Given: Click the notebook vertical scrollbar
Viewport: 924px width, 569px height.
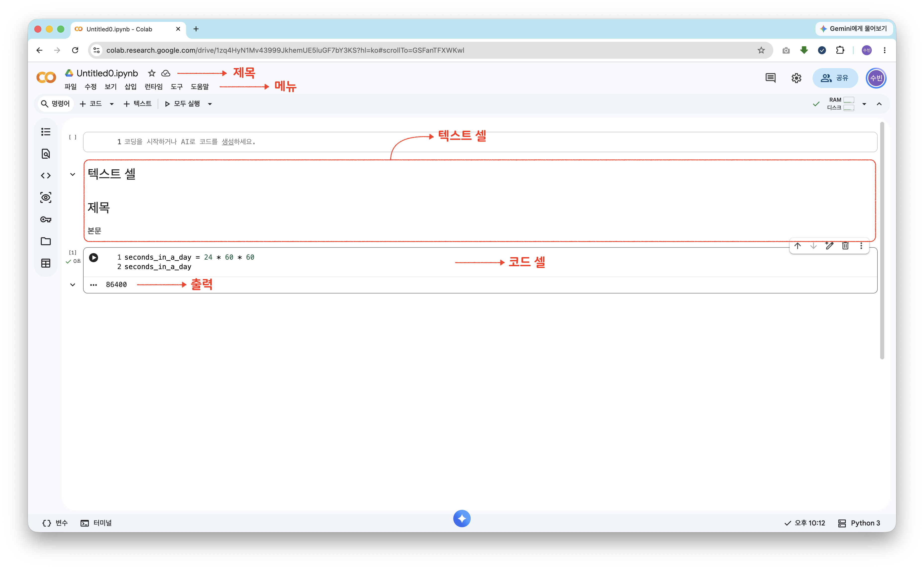Looking at the screenshot, I should 882,241.
